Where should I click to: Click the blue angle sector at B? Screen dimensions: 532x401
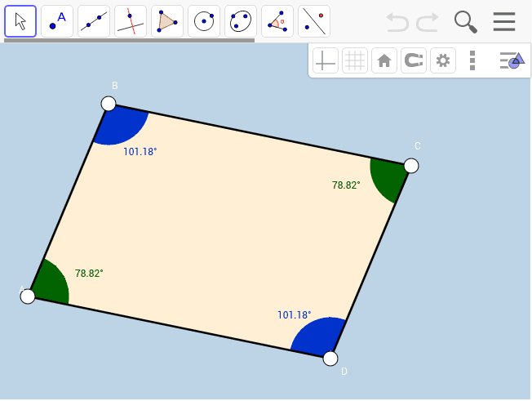click(122, 126)
